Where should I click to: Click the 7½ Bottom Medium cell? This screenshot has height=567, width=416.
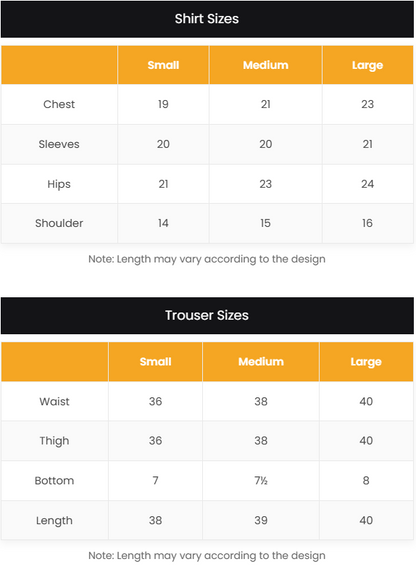(x=261, y=481)
